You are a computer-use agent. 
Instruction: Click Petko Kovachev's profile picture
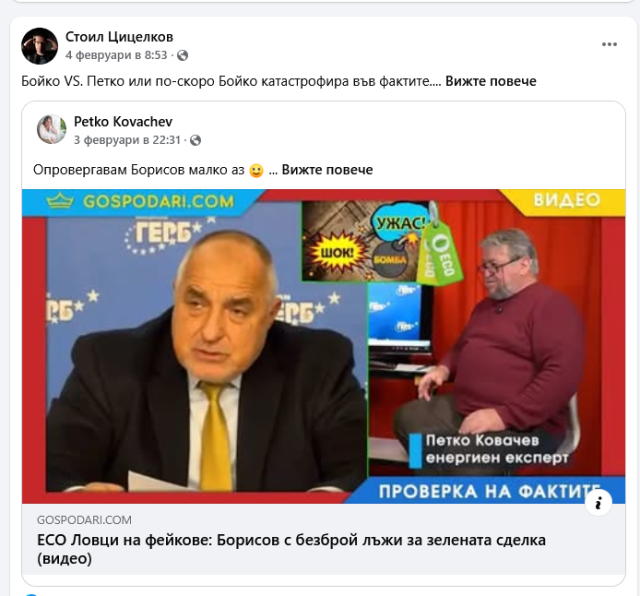(51, 129)
